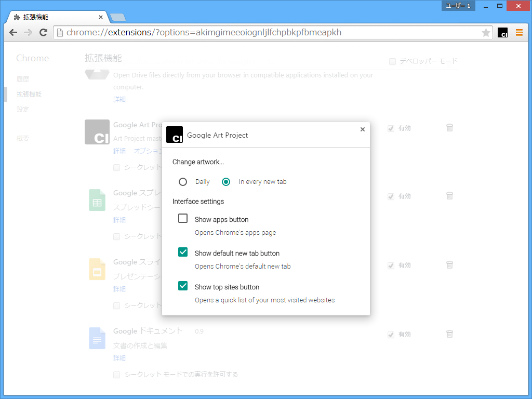Select the Daily radio button

pos(183,182)
